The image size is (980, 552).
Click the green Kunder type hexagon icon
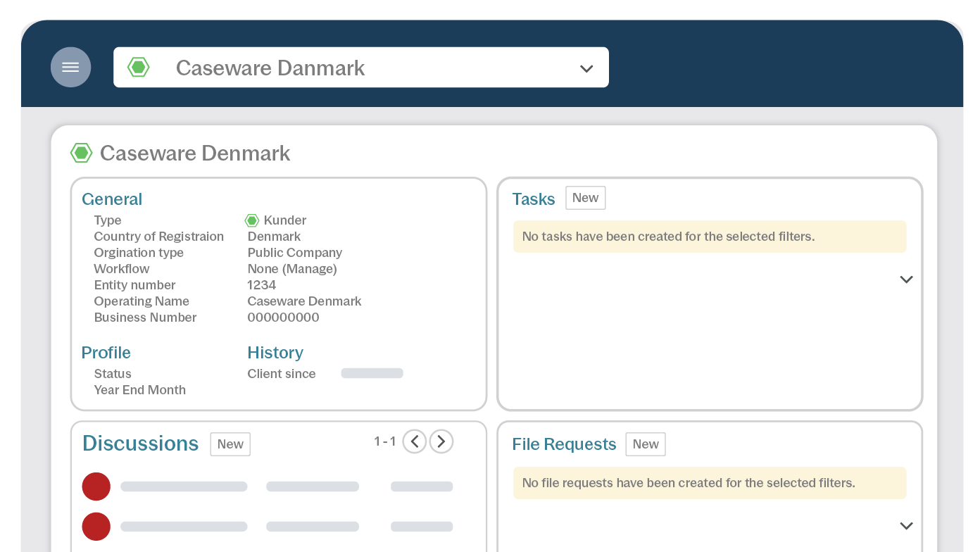[x=252, y=220]
